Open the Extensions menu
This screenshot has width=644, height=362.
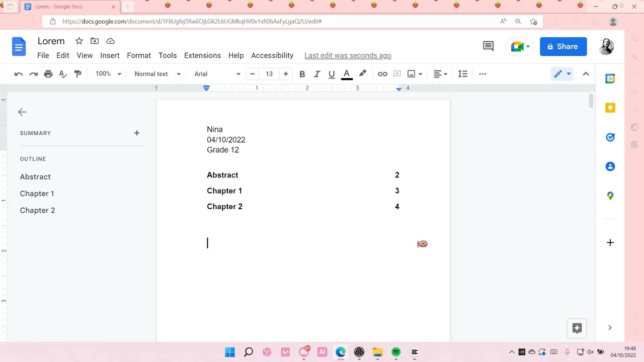point(202,55)
